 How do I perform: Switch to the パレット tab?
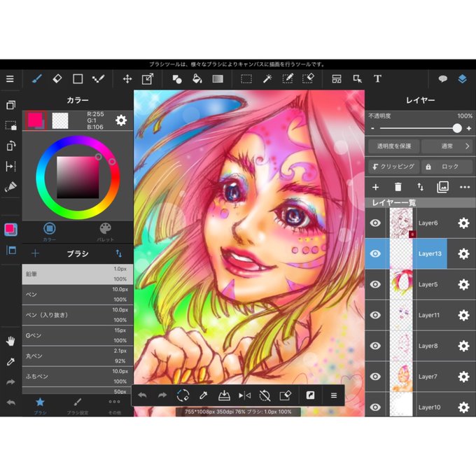105,232
